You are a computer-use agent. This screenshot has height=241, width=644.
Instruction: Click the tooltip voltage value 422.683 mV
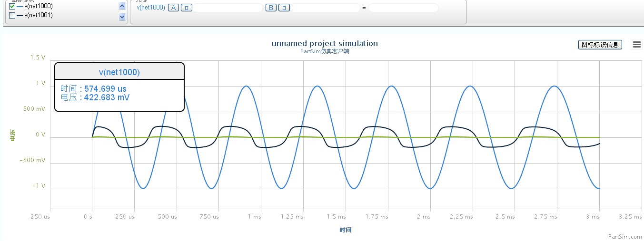coord(107,97)
